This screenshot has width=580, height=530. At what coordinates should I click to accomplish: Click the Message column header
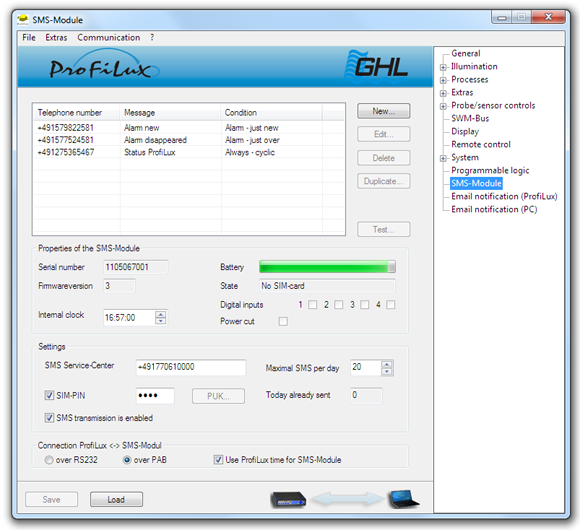[x=170, y=112]
